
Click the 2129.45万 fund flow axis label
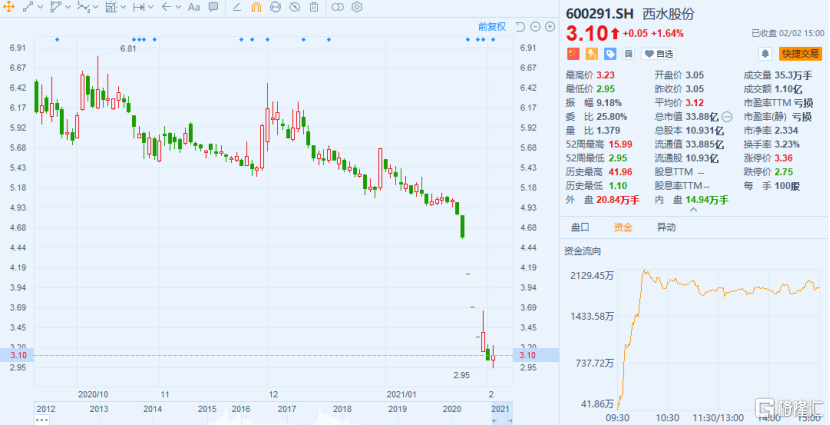(x=592, y=275)
